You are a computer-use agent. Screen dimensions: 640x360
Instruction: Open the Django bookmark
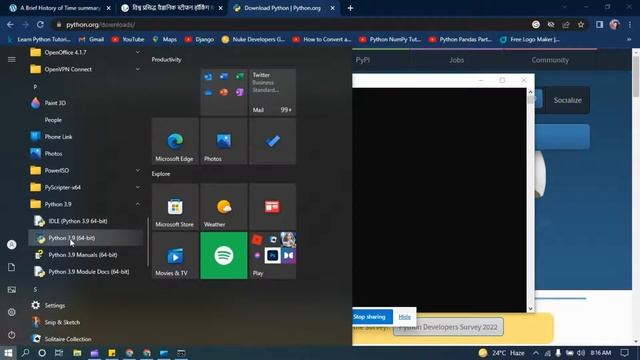pos(199,40)
